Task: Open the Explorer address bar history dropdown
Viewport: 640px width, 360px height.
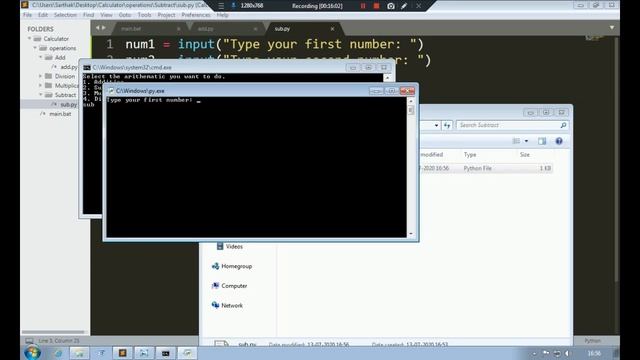Action: pyautogui.click(x=436, y=125)
